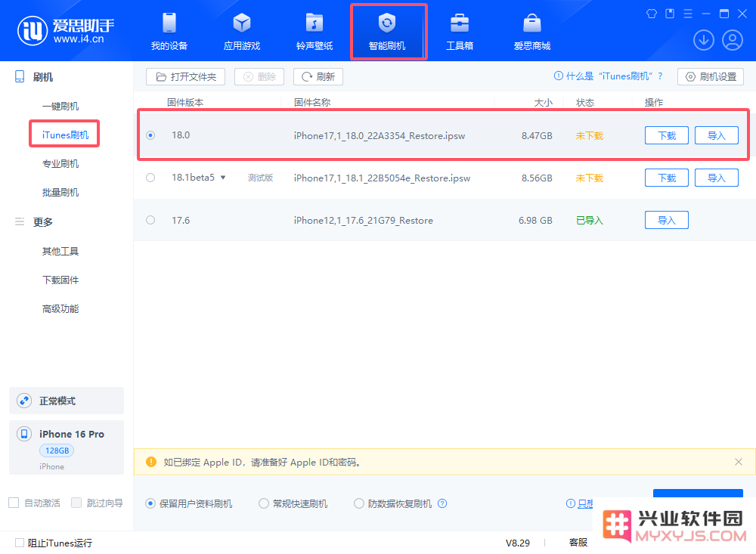Click the skin/theme shirt icon in title bar
The width and height of the screenshot is (756, 554).
(652, 14)
